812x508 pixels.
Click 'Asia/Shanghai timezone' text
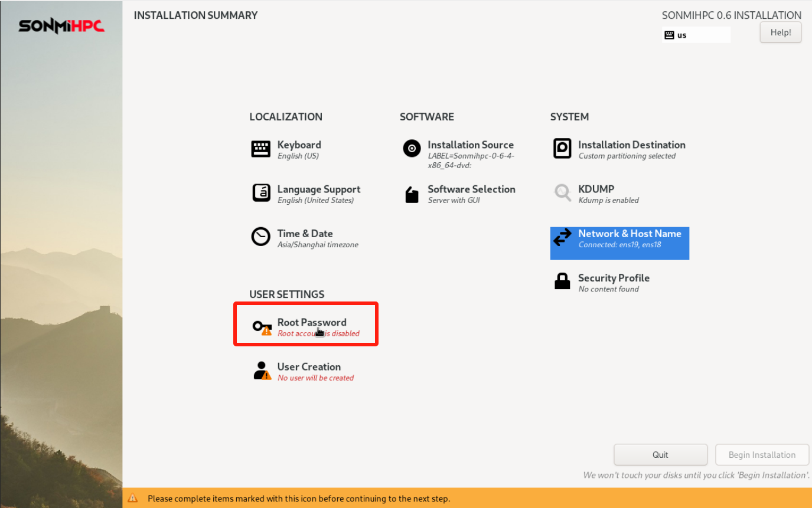click(318, 245)
